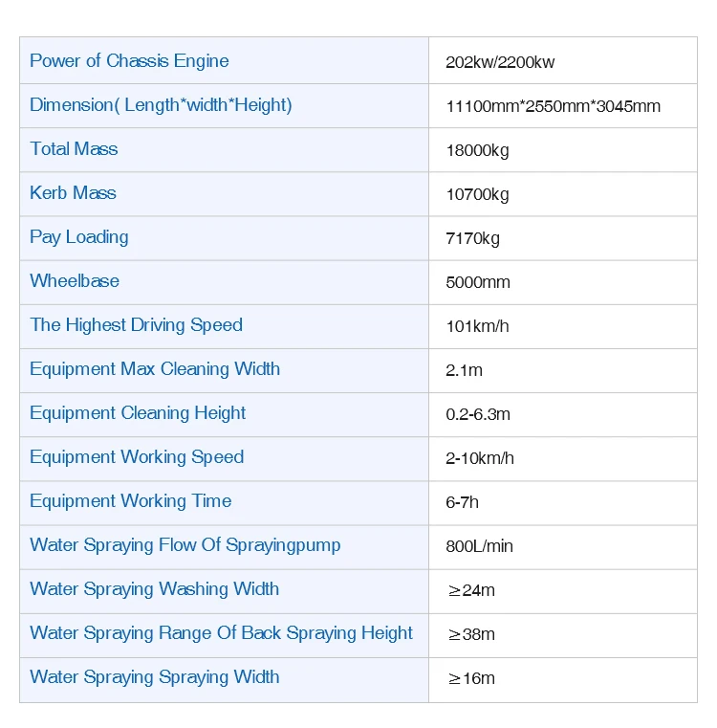Select the 18000kg value
This screenshot has width=717, height=728.
coord(477,150)
